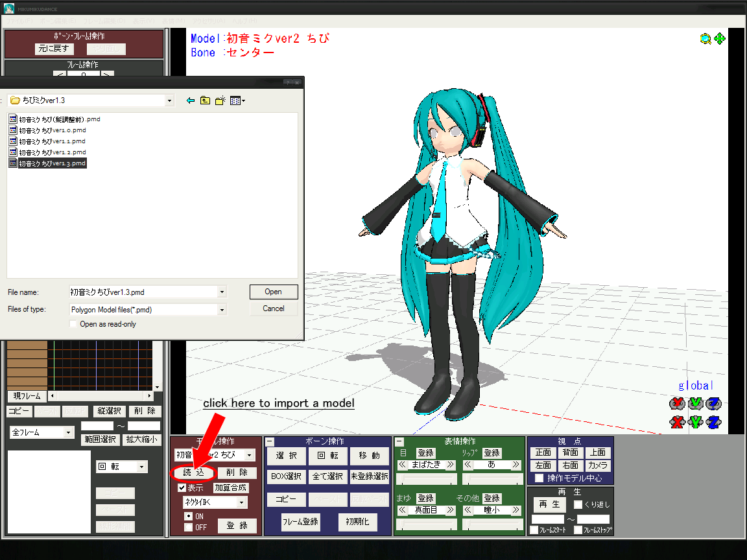Click the 読込 load model button
Image resolution: width=747 pixels, height=560 pixels.
pos(193,472)
